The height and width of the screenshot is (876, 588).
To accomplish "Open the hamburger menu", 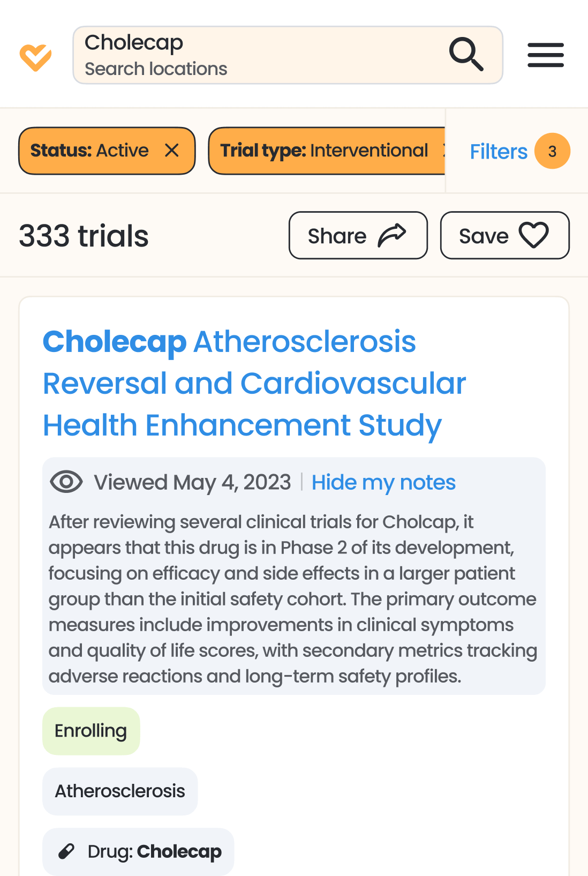I will [545, 55].
